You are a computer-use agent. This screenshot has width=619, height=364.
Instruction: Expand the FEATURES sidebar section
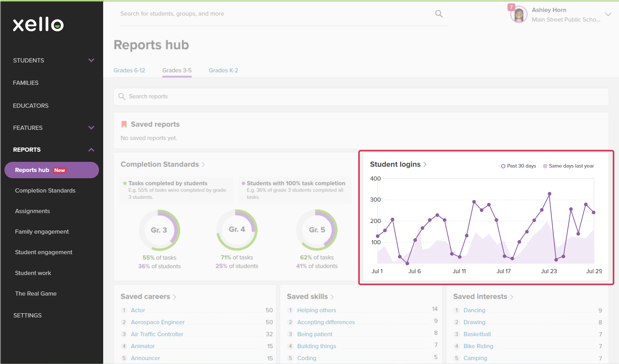click(91, 128)
